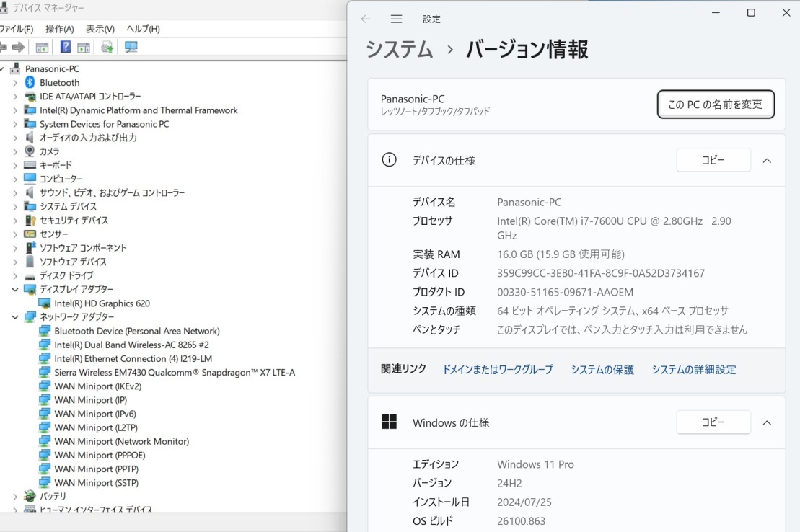Select Intel(R) Dual Band Wireless-AC 8265 #2

click(x=131, y=345)
